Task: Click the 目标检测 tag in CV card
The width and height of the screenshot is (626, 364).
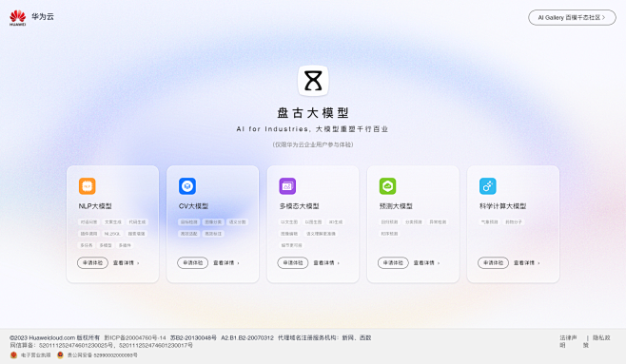Action: pyautogui.click(x=188, y=222)
